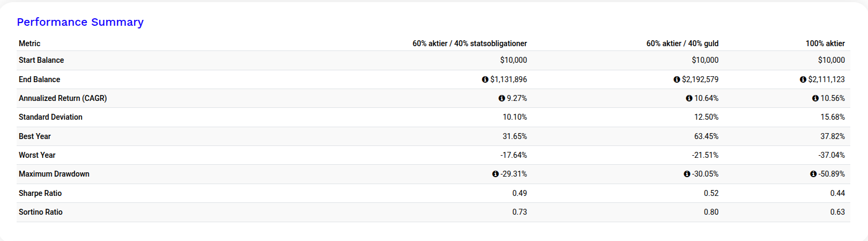Viewport: 868px width, 241px height.
Task: Click info icon beside 10.64% CAGR
Action: coord(689,98)
